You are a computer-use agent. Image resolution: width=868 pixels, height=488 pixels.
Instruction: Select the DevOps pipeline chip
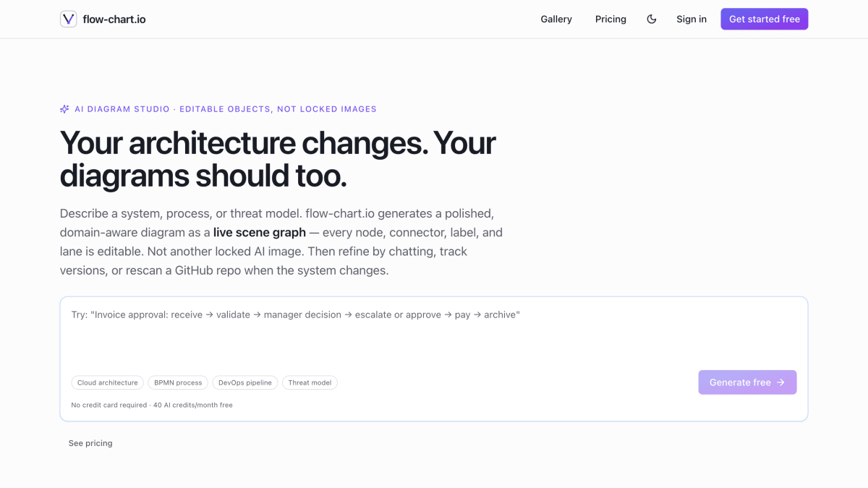[x=245, y=382]
